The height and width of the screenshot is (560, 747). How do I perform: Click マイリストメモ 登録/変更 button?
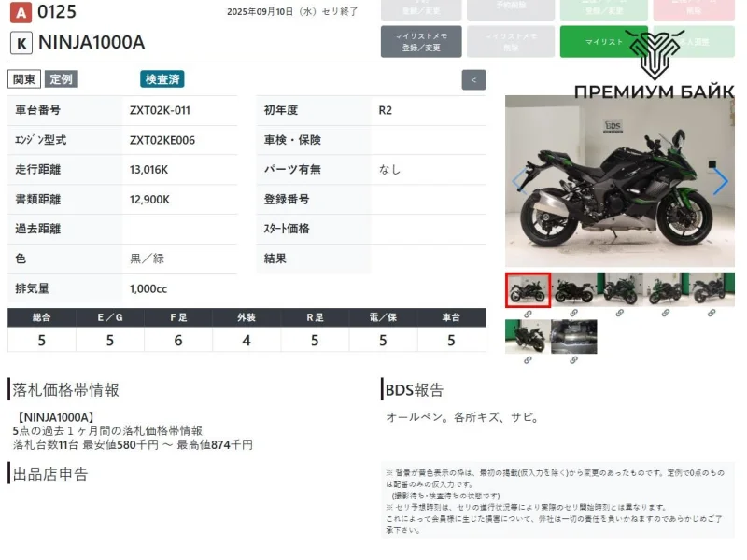(x=421, y=42)
